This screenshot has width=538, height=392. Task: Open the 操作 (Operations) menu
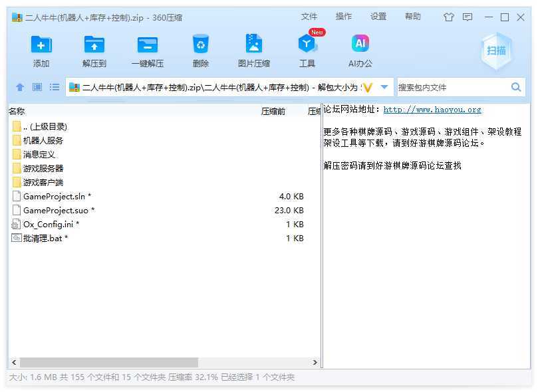(x=344, y=17)
